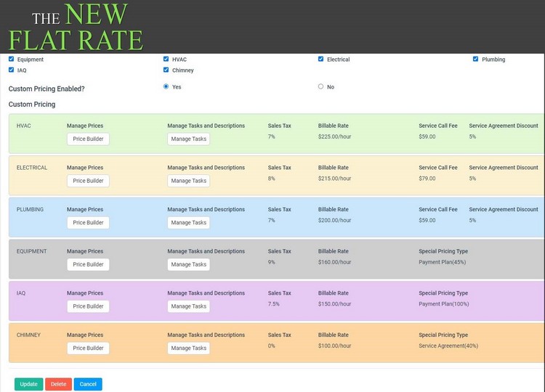Open Price Builder for HVAC

(x=88, y=139)
